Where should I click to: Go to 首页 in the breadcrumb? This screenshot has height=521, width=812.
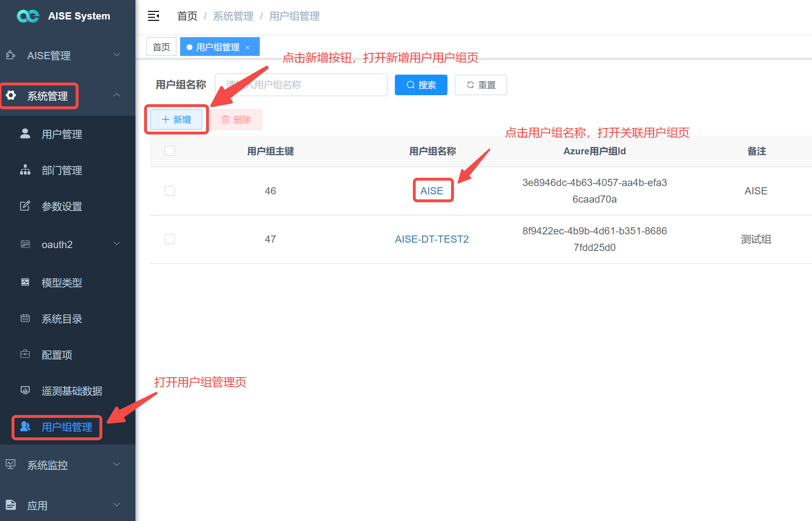tap(187, 16)
